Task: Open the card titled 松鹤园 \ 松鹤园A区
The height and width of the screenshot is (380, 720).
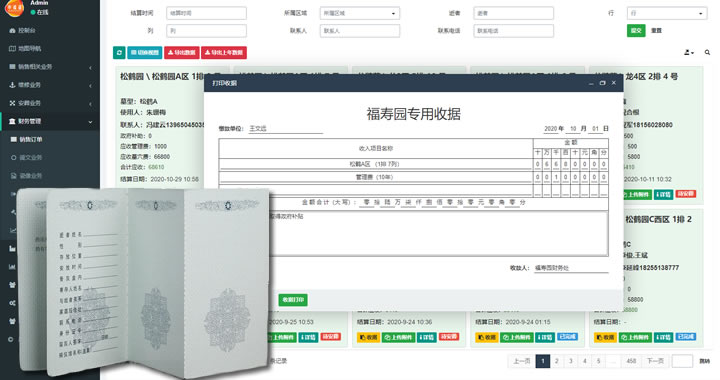Action: [162, 77]
